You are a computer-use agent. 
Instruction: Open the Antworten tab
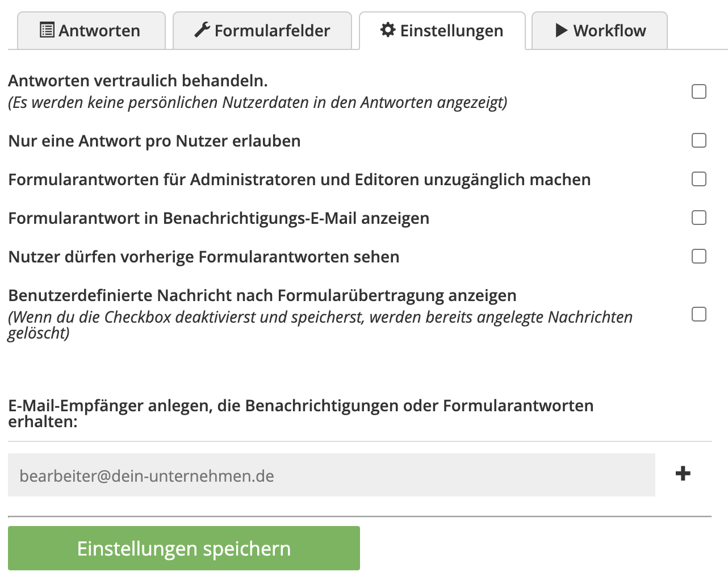click(x=91, y=31)
